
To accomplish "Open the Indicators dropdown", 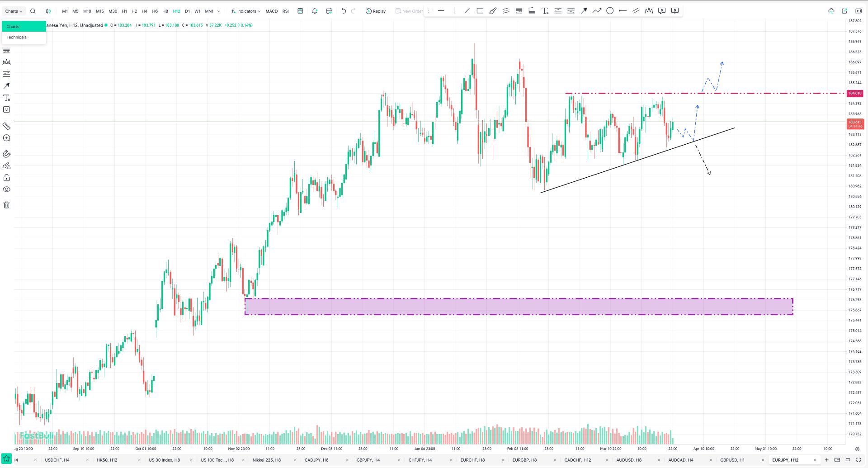I will [x=245, y=11].
